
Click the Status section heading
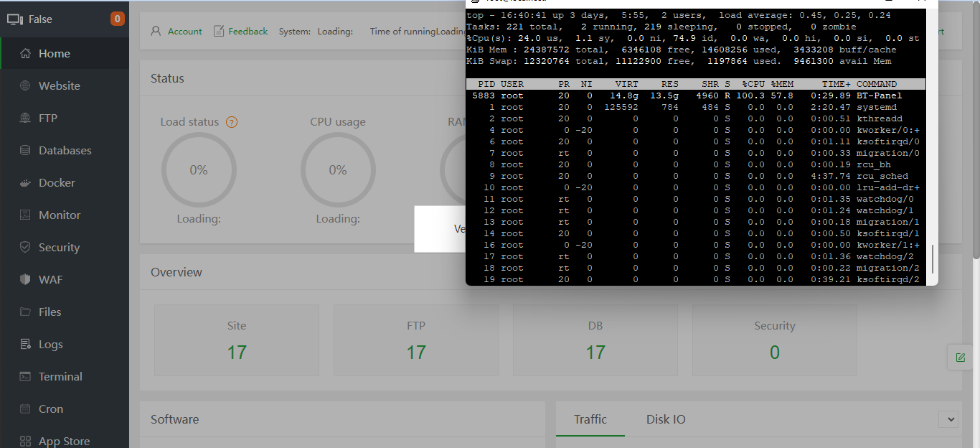pyautogui.click(x=167, y=78)
